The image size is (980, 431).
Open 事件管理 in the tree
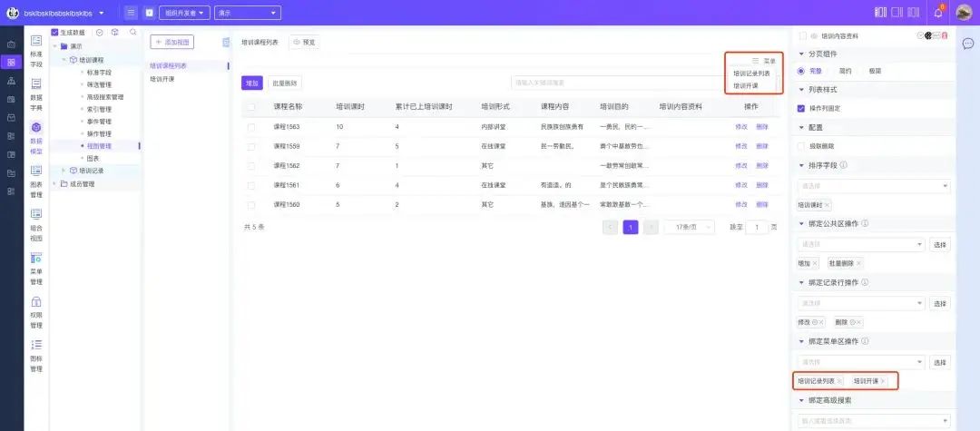99,122
